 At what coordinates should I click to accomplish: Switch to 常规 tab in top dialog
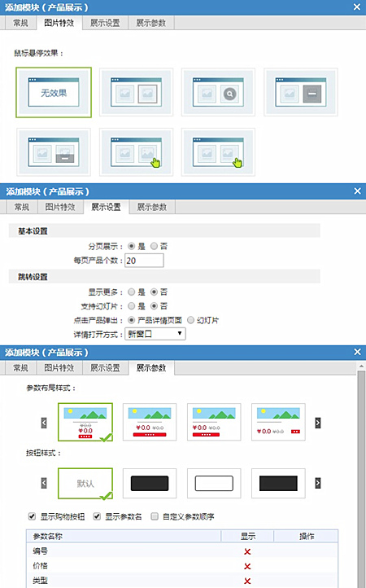tap(20, 23)
